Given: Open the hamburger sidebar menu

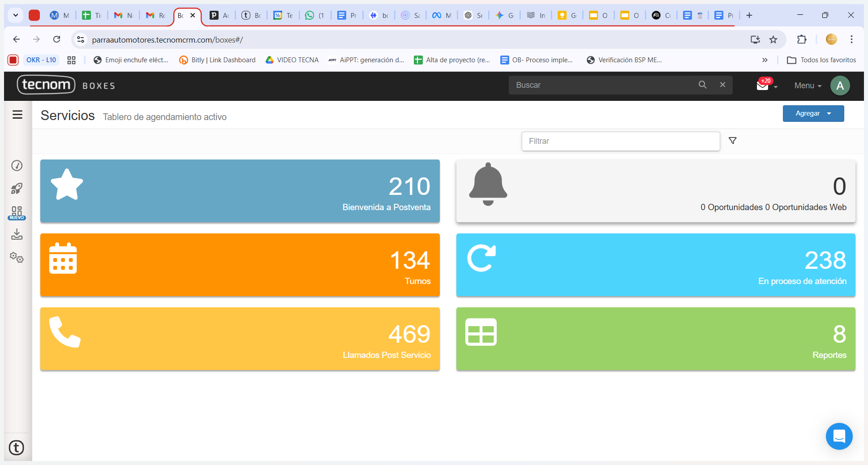Looking at the screenshot, I should [x=17, y=115].
